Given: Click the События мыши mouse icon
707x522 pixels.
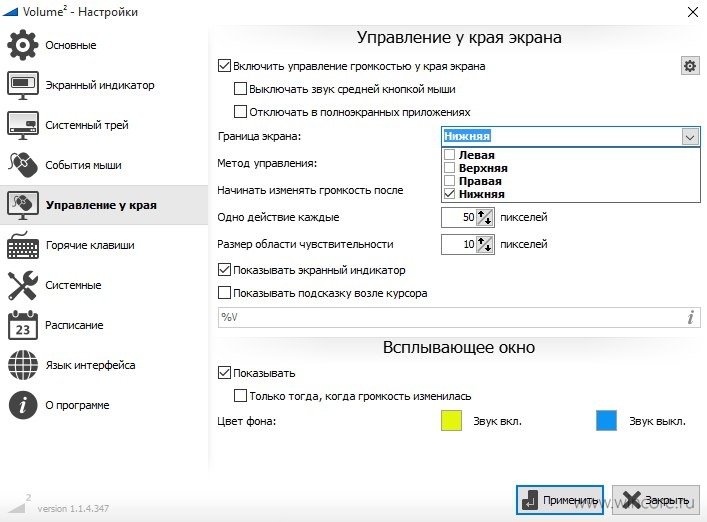Looking at the screenshot, I should tap(23, 165).
